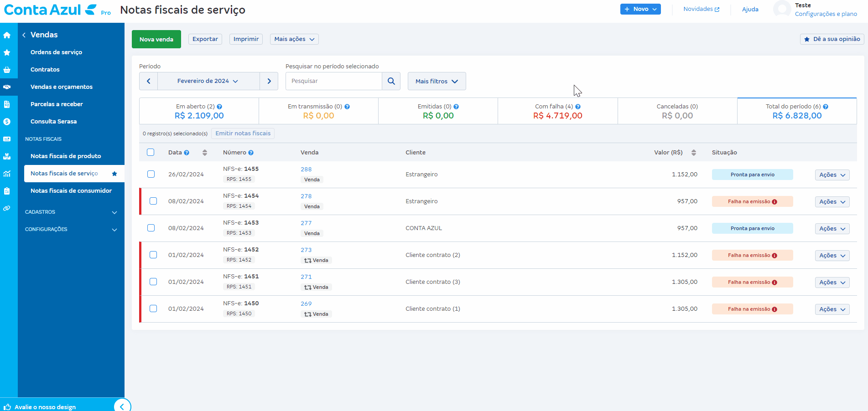
Task: Open Contratos menu item
Action: coord(45,70)
